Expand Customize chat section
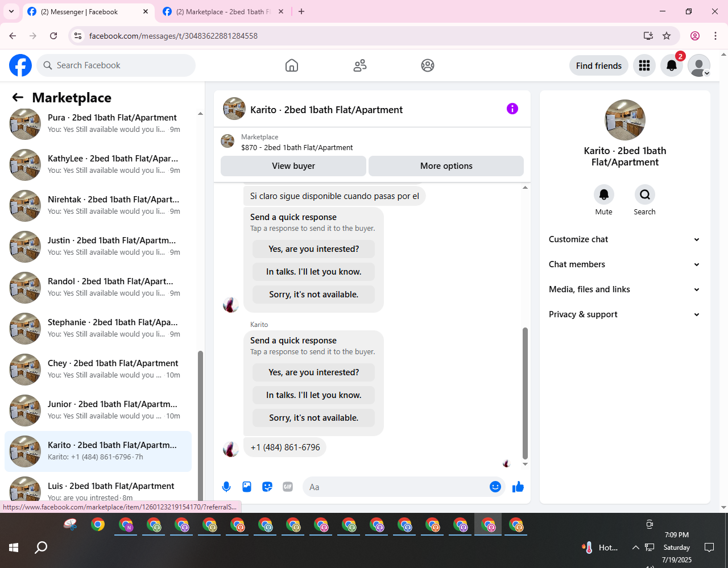 coord(624,239)
